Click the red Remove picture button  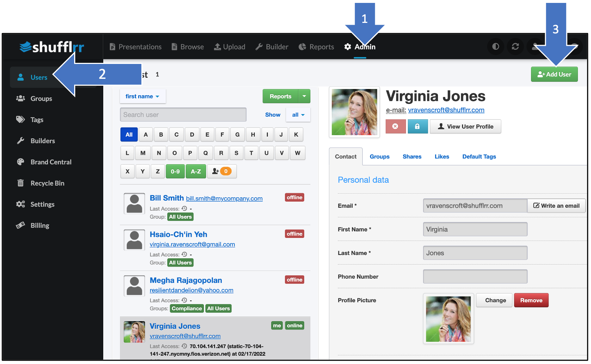(x=531, y=300)
